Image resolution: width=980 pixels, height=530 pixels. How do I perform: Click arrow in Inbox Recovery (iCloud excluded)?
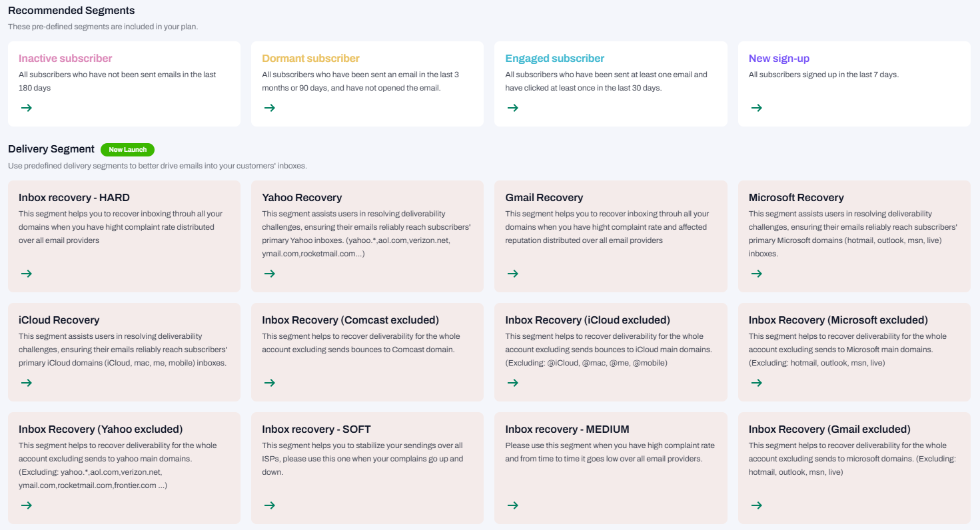tap(512, 383)
